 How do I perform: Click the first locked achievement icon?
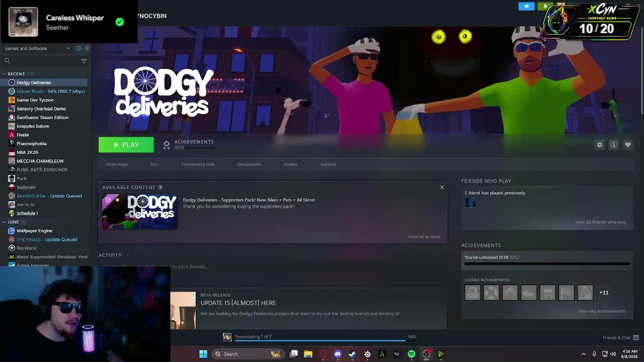[472, 293]
